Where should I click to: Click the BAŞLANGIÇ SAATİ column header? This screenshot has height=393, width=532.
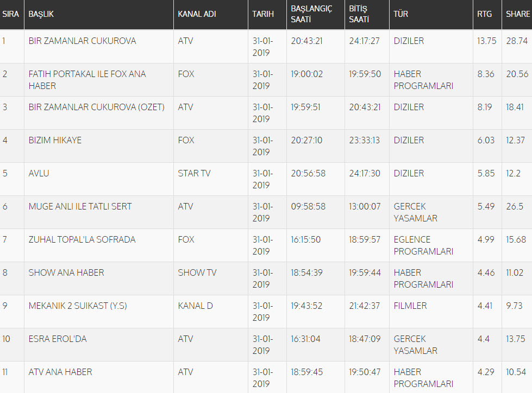[x=311, y=14]
